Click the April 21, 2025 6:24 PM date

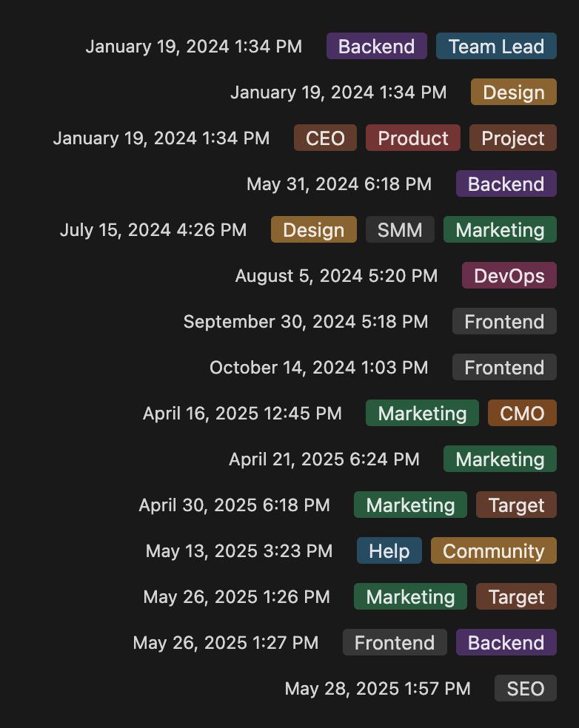324,459
